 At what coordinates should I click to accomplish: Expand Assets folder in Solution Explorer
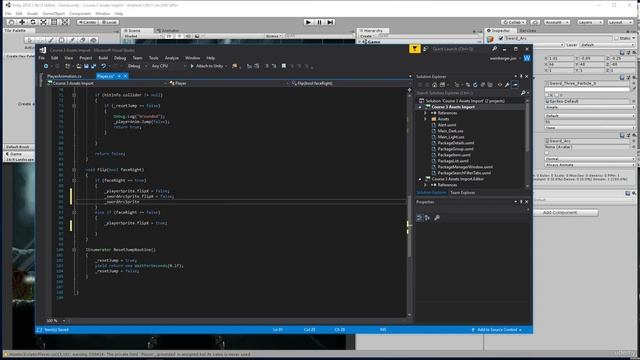point(426,119)
